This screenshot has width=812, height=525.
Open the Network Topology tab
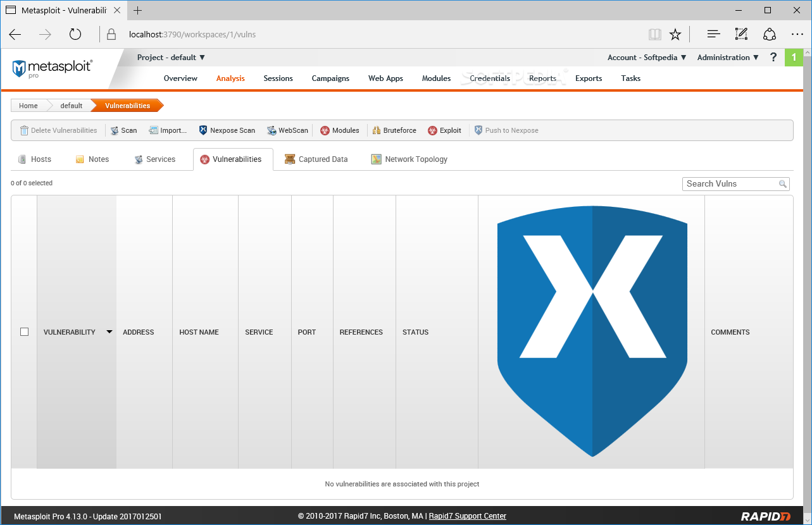click(x=409, y=159)
